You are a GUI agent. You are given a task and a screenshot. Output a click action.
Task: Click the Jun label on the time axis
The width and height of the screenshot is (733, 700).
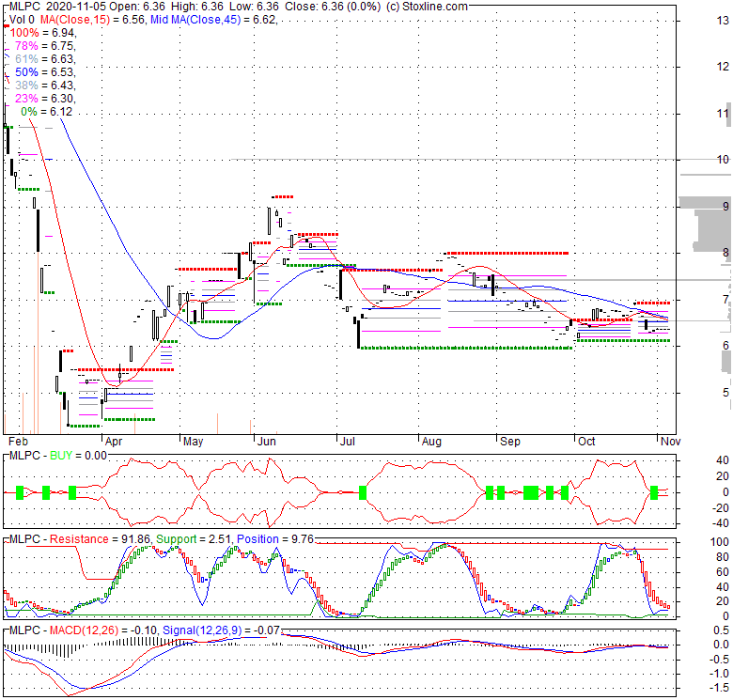point(267,442)
